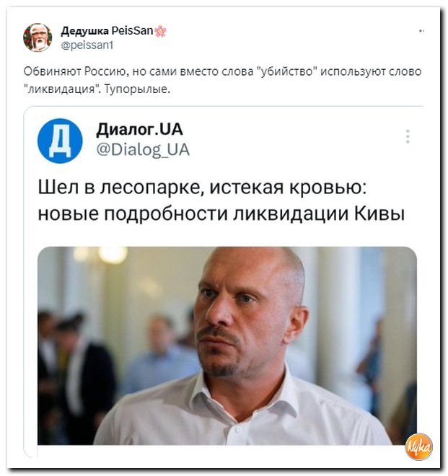Click the flower emoji beside PeisSan name

pos(161,31)
